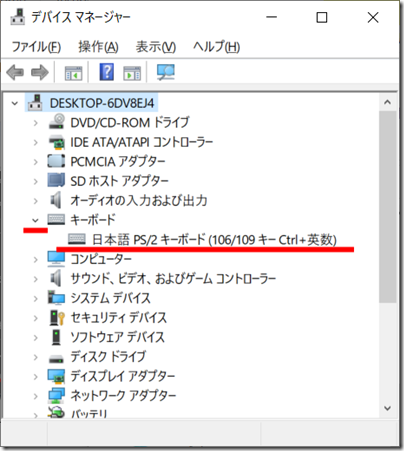The image size is (404, 451).
Task: Select 日本語 PS/2 キーボード (106/109 キー Ctrl+英数)
Action: 214,239
